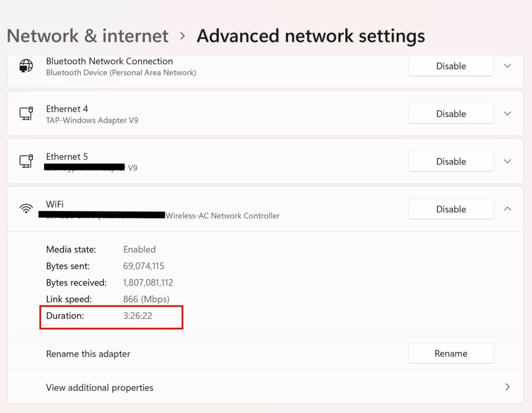Disable the Ethernet 4 adapter
The width and height of the screenshot is (532, 413).
(x=450, y=113)
